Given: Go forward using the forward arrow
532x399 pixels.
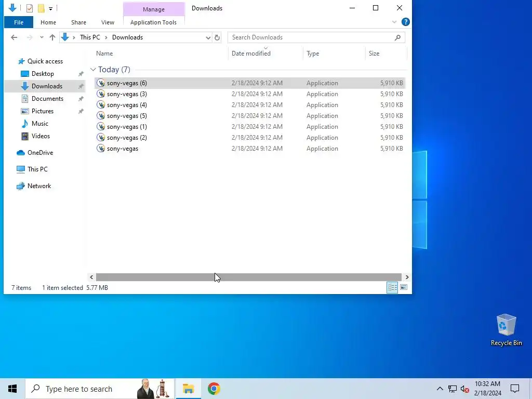Looking at the screenshot, I should tap(30, 37).
